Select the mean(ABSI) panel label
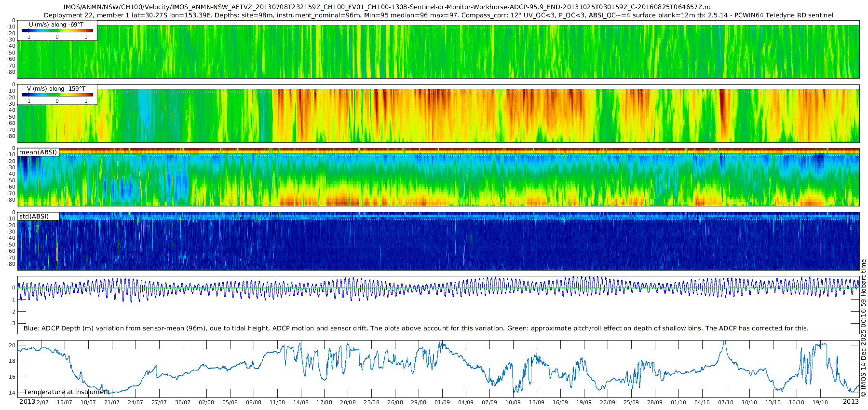 tap(38, 152)
